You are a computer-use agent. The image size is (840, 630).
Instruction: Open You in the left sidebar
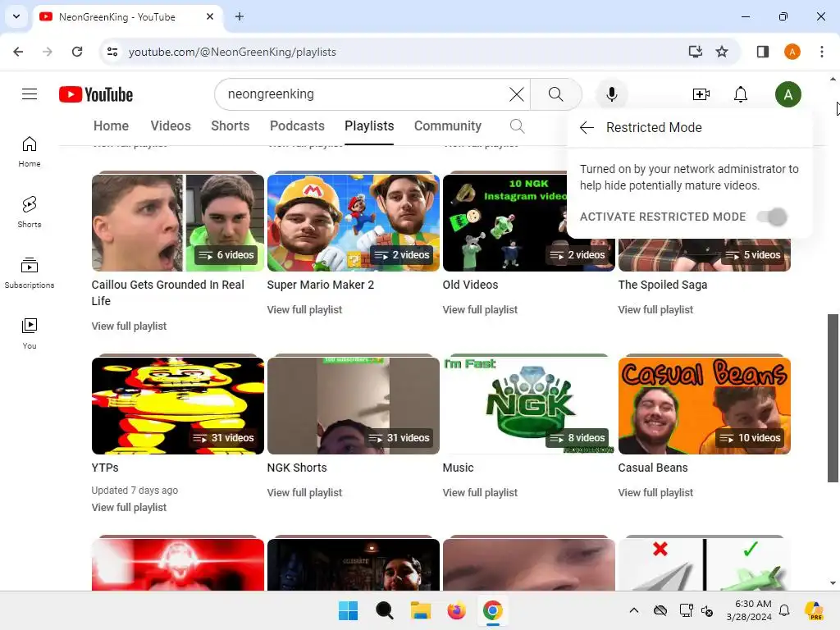30,334
